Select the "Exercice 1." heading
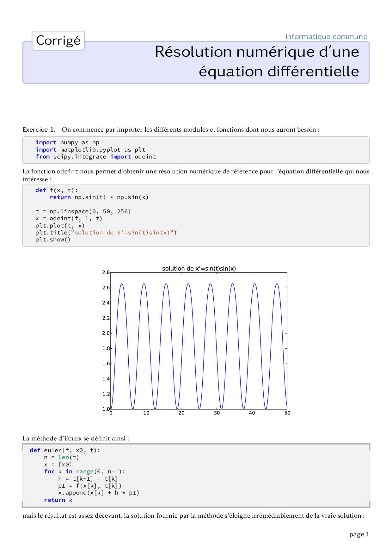 (39, 130)
